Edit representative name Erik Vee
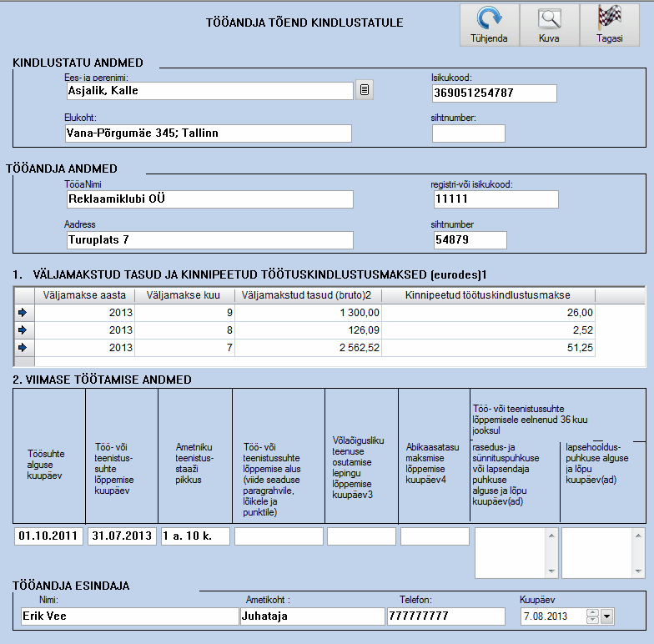 (x=130, y=616)
